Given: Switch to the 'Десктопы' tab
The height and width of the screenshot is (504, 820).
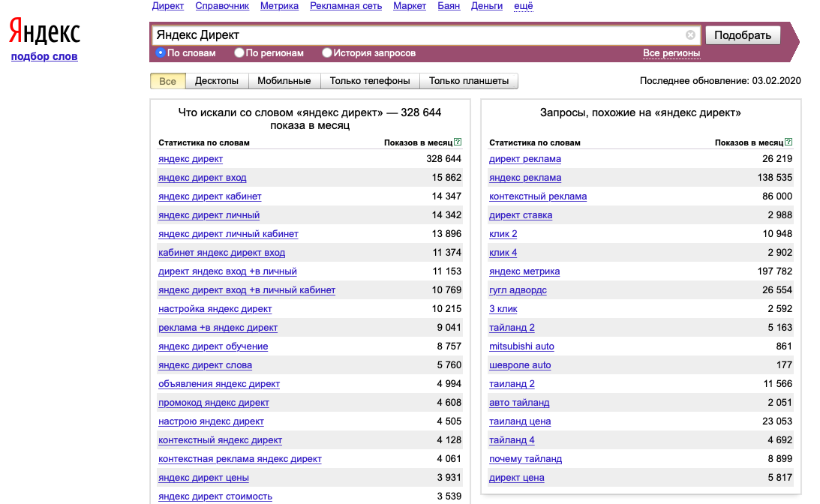Looking at the screenshot, I should (217, 81).
